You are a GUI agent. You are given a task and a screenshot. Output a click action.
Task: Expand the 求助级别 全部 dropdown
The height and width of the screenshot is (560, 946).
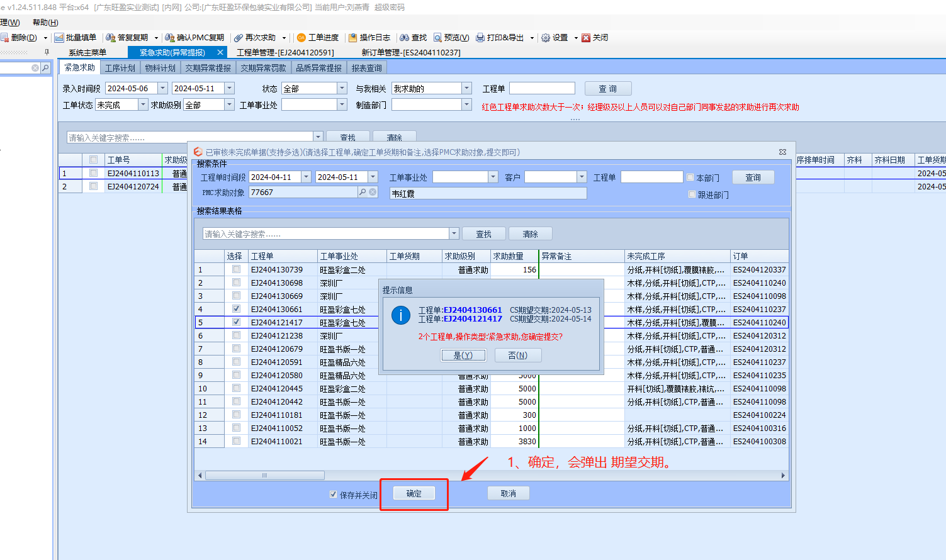point(229,104)
